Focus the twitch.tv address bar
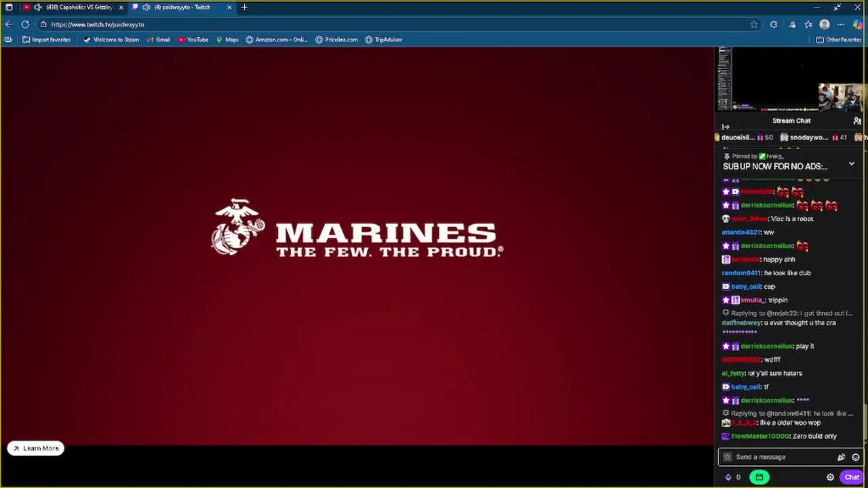This screenshot has width=868, height=488. (x=400, y=24)
